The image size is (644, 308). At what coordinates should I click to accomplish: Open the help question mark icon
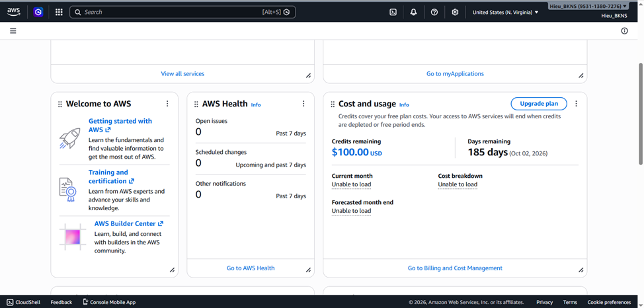point(434,13)
